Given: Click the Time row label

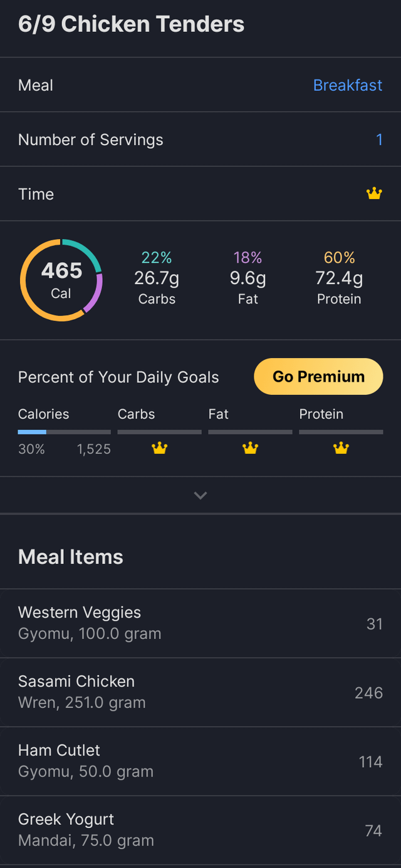Looking at the screenshot, I should pos(36,194).
